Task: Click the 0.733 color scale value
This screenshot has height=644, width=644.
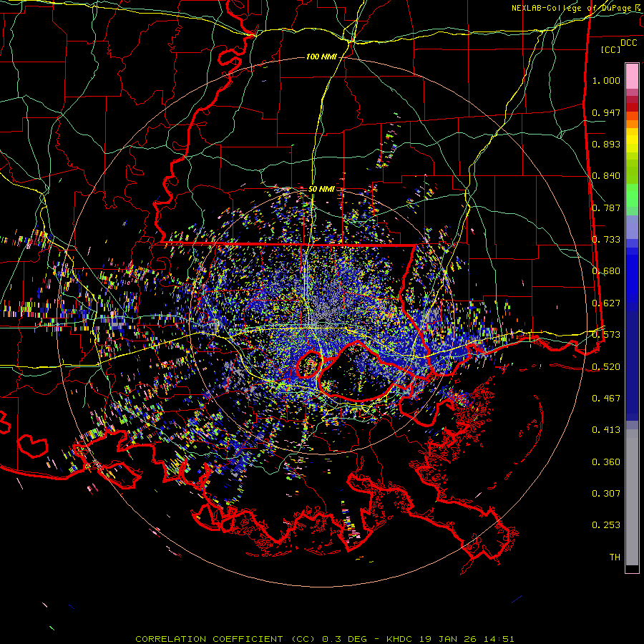Action: (606, 240)
